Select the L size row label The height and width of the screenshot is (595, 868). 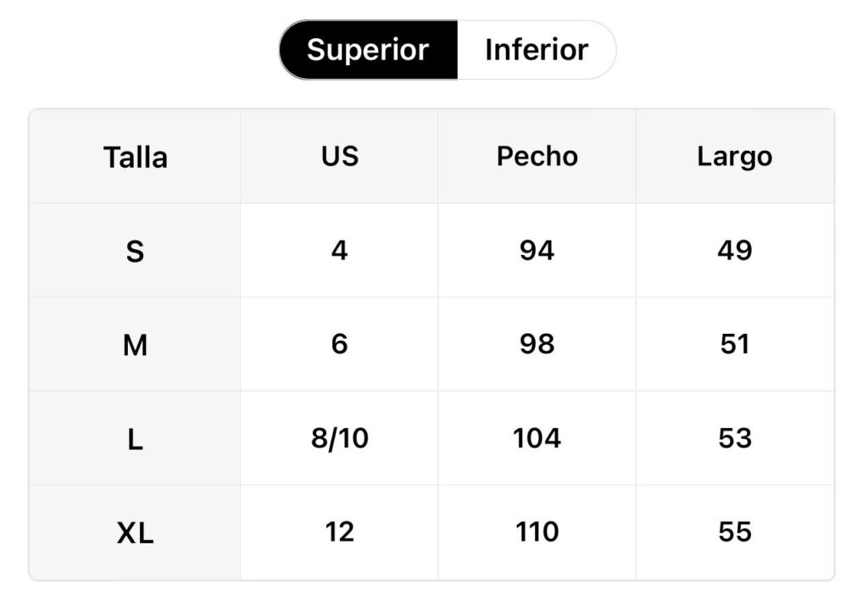tap(135, 438)
